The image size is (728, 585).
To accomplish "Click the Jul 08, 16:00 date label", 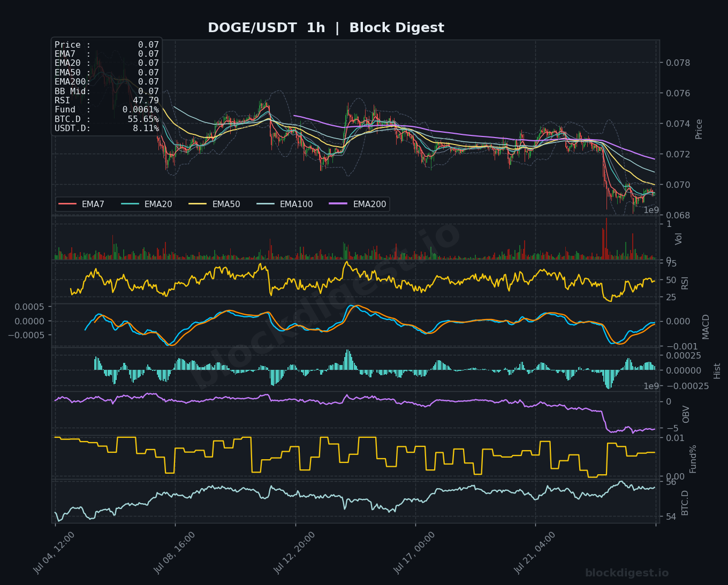I will [174, 552].
